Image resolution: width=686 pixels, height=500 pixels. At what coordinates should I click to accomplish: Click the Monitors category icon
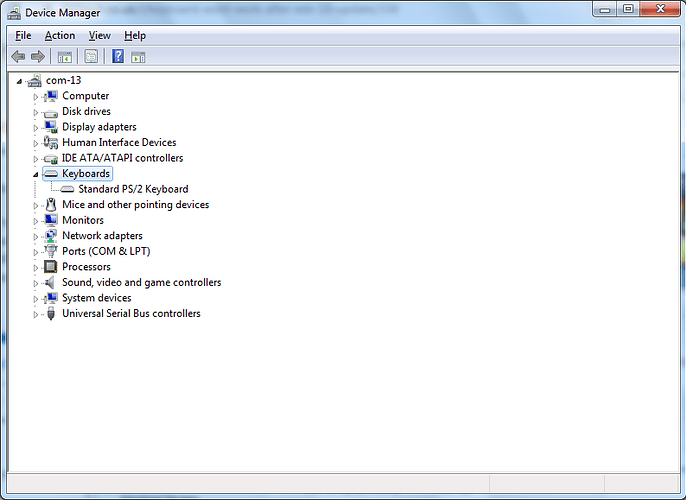pos(51,220)
